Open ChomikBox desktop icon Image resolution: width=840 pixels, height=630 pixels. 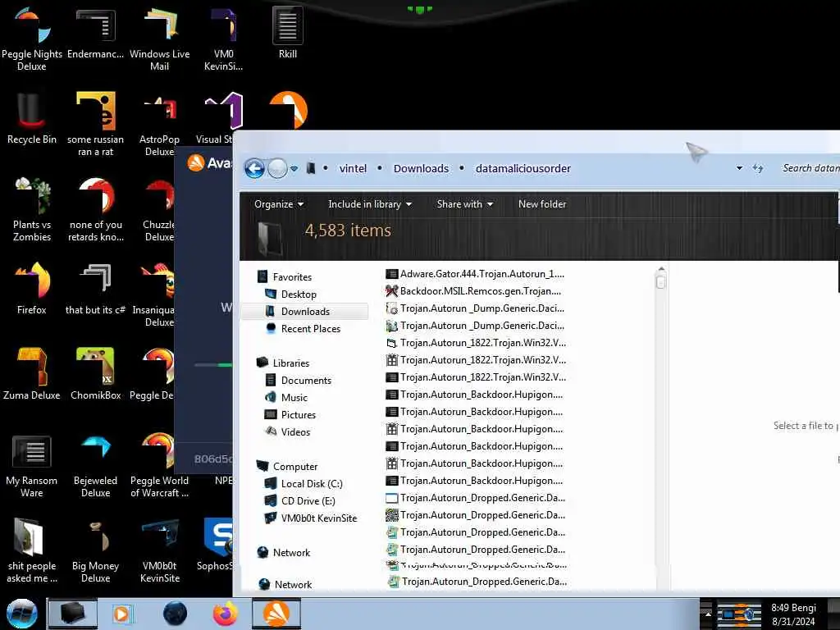[95, 373]
